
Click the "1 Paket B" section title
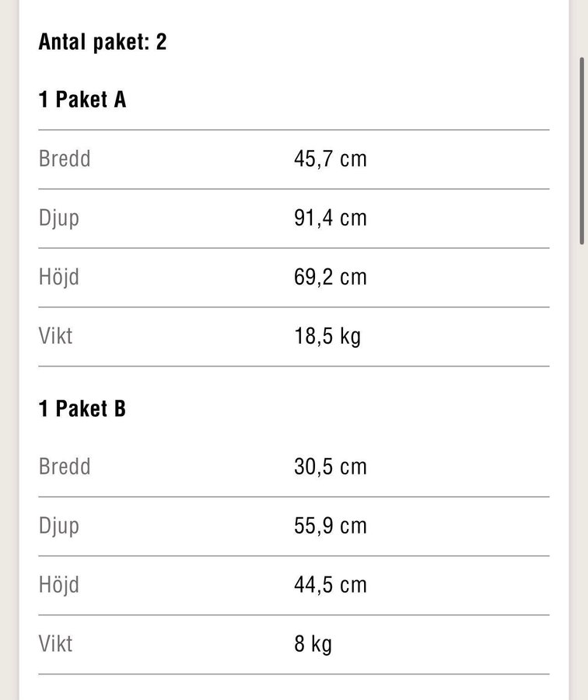(82, 408)
